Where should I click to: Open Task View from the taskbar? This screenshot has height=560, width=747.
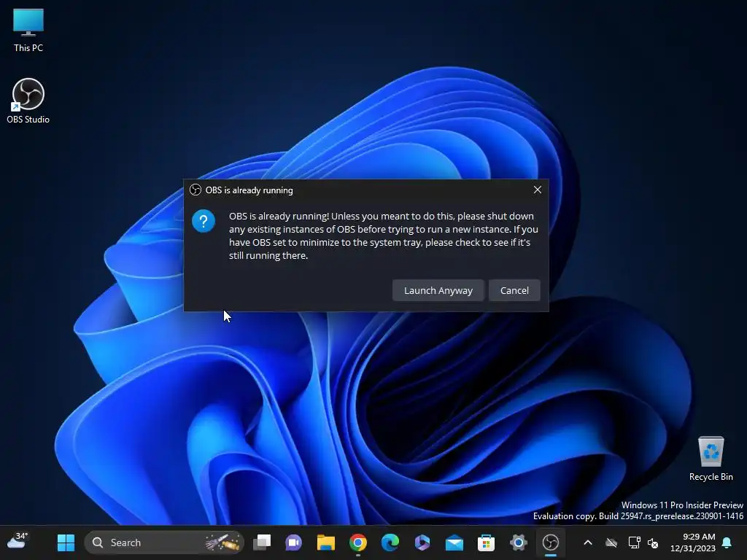point(262,542)
